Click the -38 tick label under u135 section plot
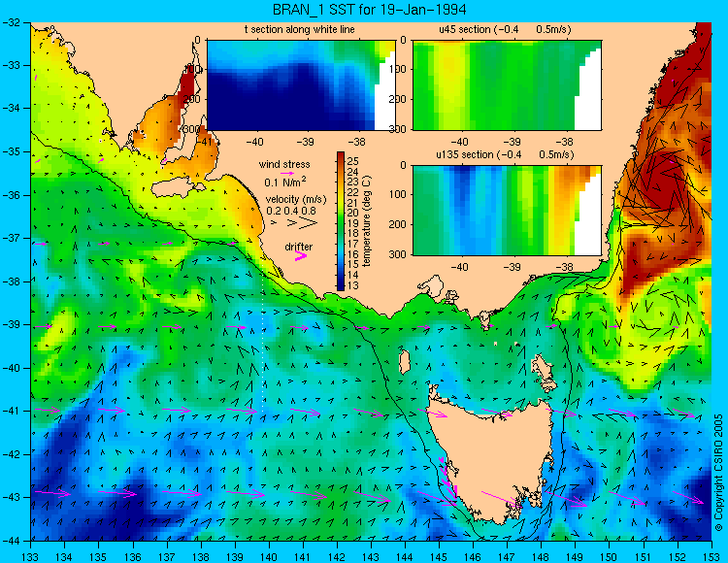The height and width of the screenshot is (563, 728). 564,267
